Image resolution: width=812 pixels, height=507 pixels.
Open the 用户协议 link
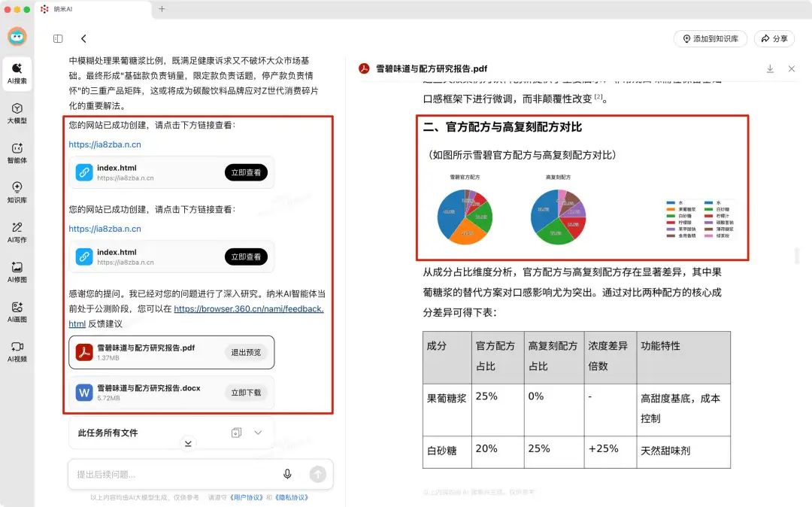point(247,498)
